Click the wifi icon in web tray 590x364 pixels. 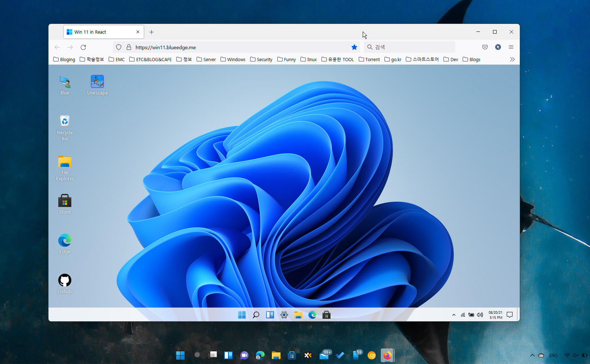click(463, 315)
